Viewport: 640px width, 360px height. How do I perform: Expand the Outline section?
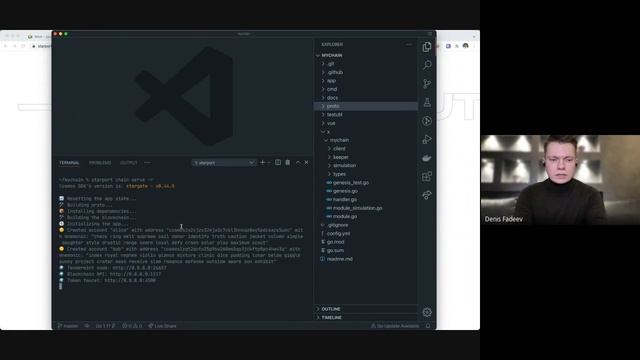(366, 309)
